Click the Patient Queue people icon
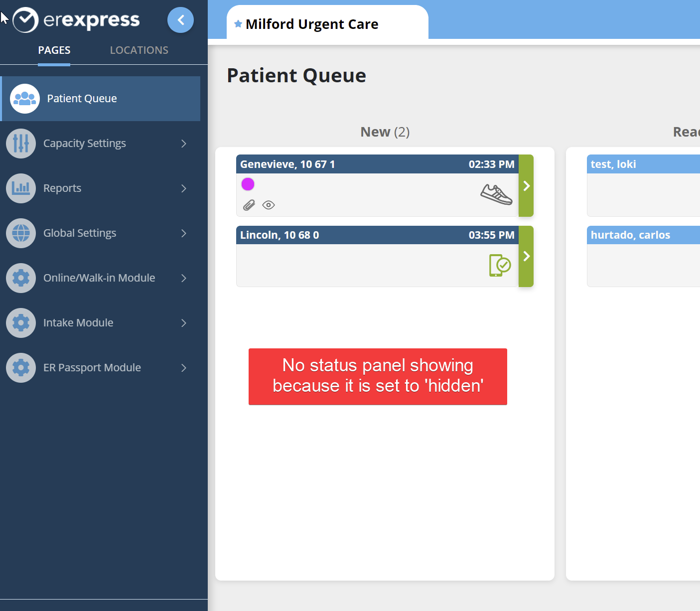The height and width of the screenshot is (611, 700). 24,99
